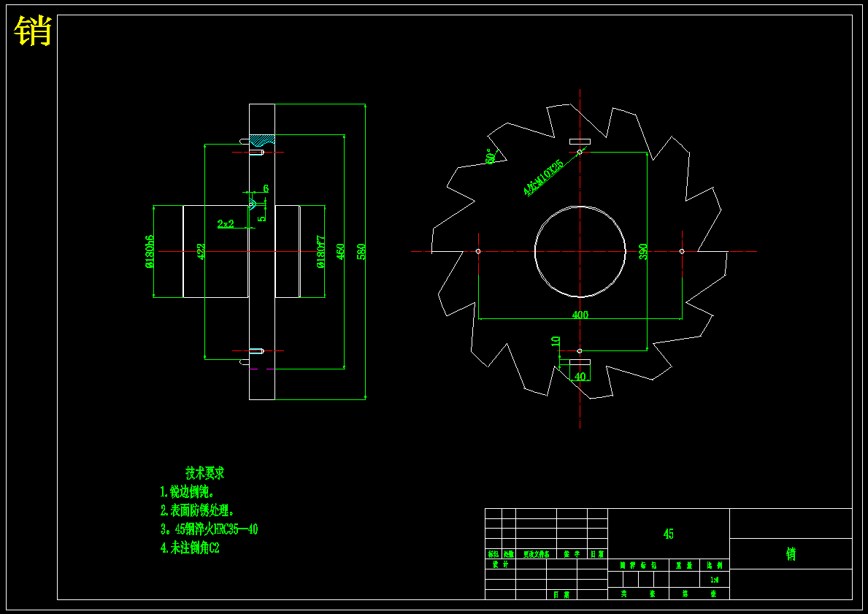This screenshot has width=868, height=614.
Task: Select the 422 vertical dimension
Action: tap(201, 251)
